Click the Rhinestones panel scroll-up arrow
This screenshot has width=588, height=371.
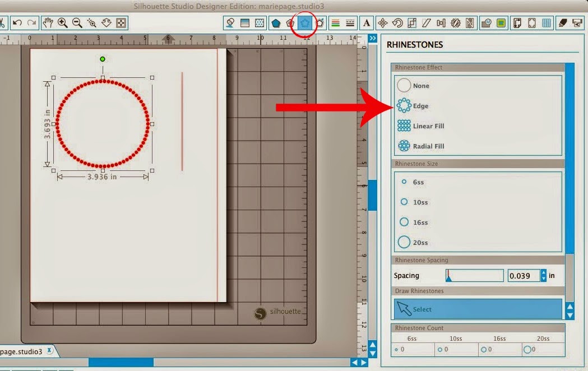tap(570, 307)
